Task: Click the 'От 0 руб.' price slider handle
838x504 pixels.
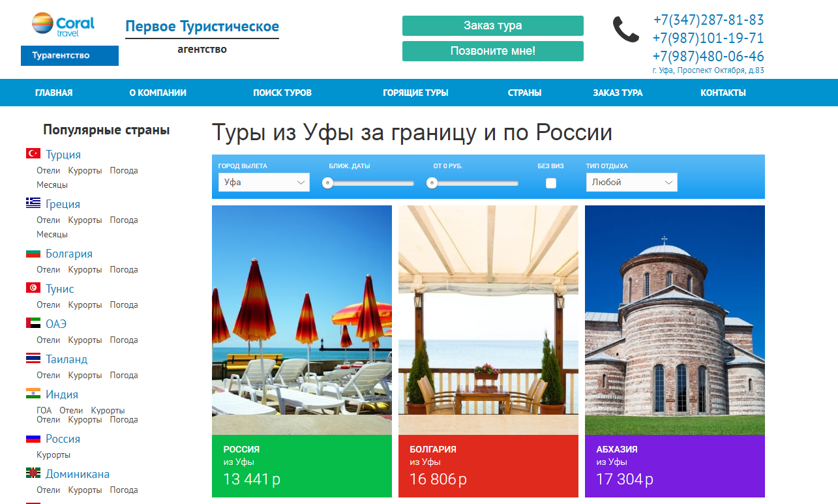Action: point(432,183)
